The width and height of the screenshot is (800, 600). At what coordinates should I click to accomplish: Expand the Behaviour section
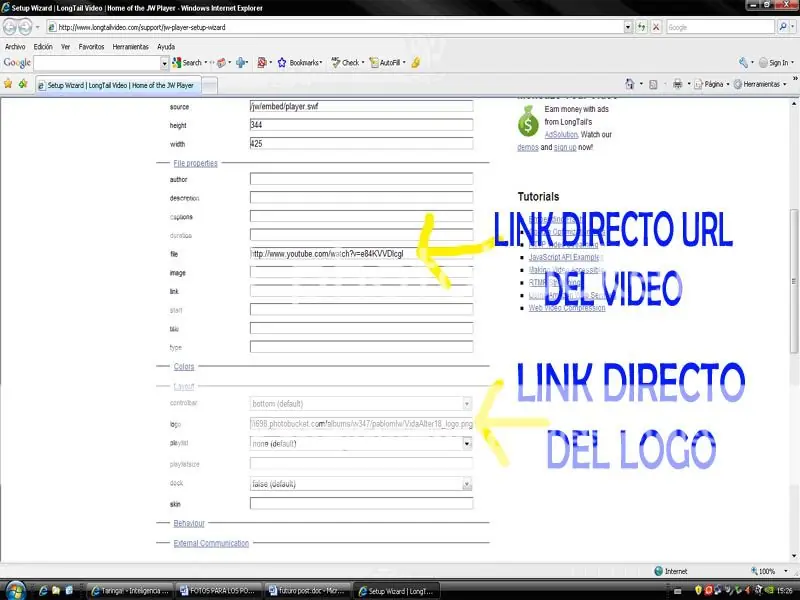189,523
